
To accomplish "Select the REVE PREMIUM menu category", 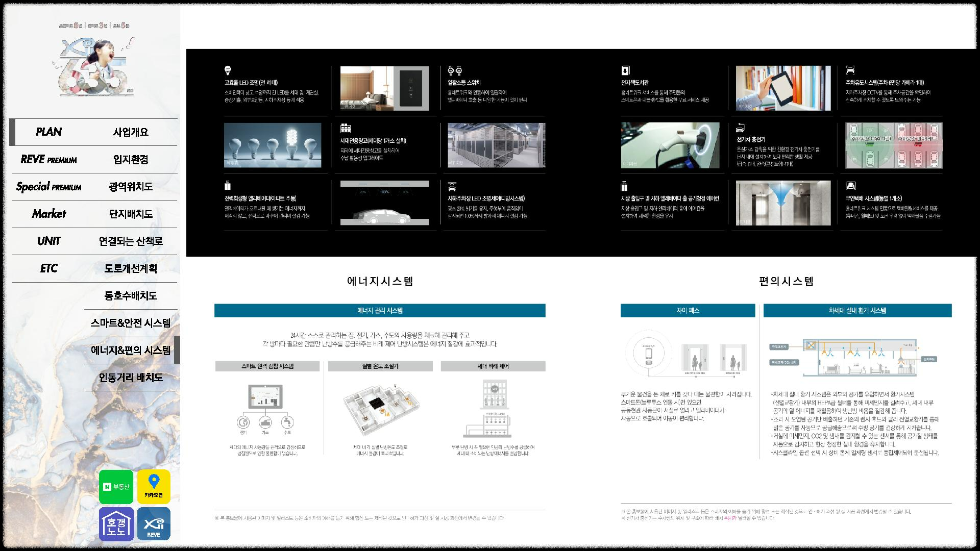I will 48,160.
